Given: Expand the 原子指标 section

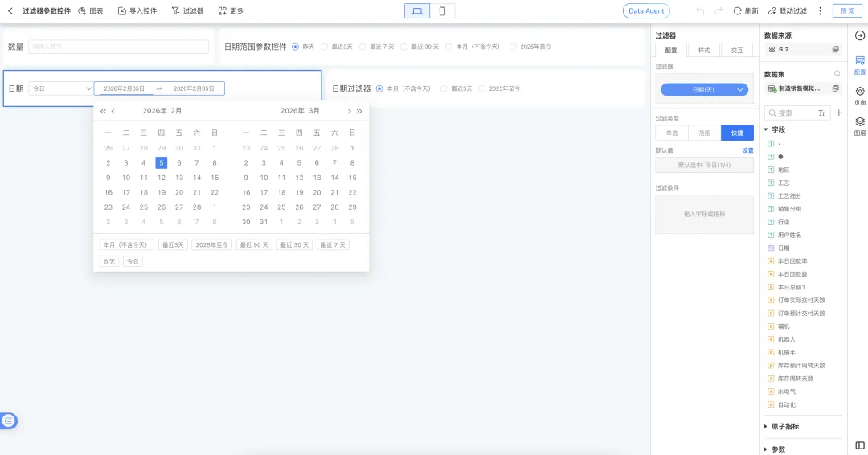Looking at the screenshot, I should click(x=766, y=427).
